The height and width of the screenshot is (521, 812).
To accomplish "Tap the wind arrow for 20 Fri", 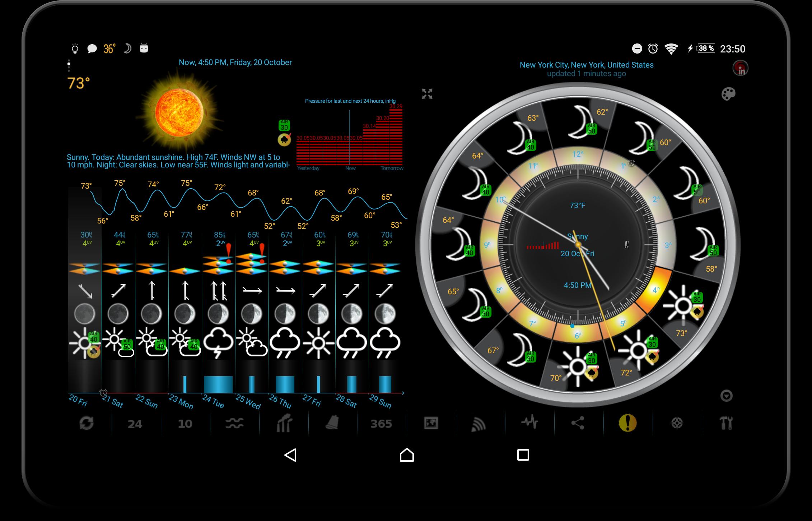I will 85,291.
